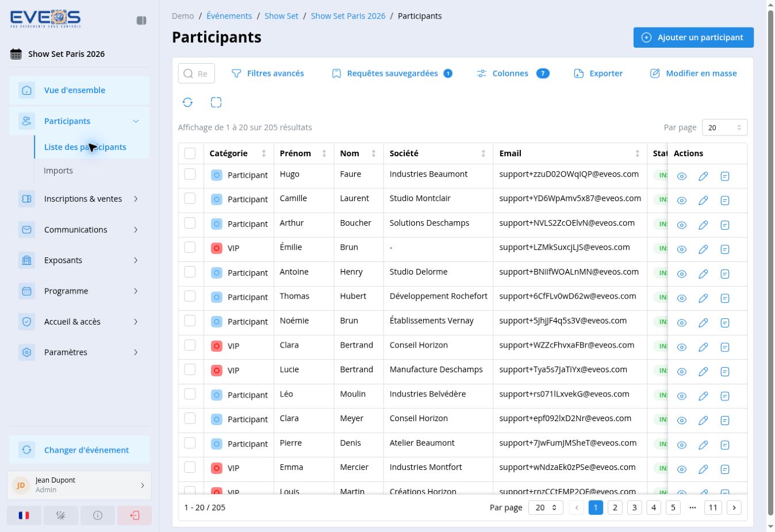This screenshot has height=532, width=775.
Task: Sort by Nom column arrows
Action: pos(374,153)
